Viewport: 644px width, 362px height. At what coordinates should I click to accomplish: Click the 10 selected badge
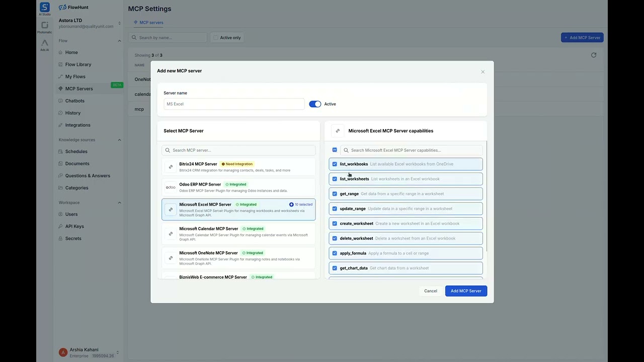pos(301,205)
